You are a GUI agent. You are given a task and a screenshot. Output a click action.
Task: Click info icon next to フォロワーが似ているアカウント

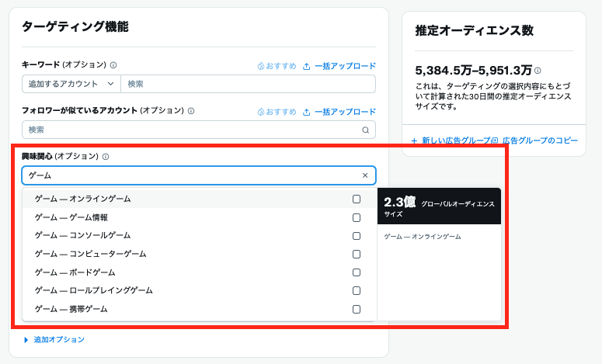191,111
